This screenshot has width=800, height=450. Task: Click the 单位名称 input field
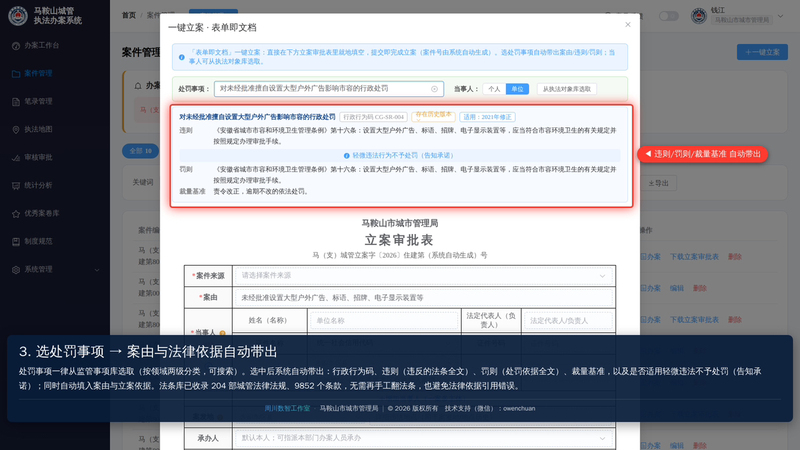(384, 320)
